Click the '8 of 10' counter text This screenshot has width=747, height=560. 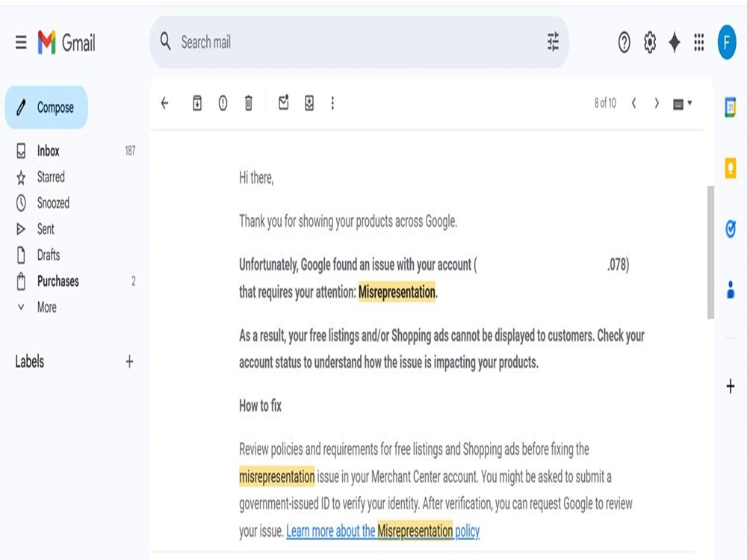[605, 103]
